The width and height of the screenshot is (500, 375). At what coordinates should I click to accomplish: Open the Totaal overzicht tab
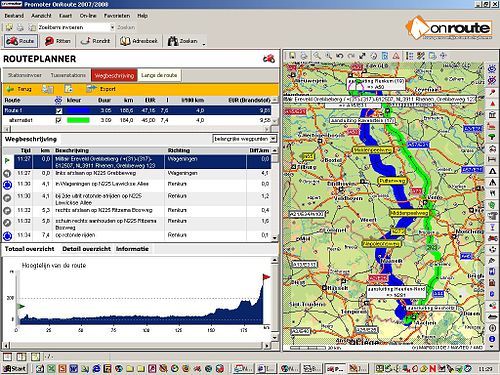click(29, 249)
